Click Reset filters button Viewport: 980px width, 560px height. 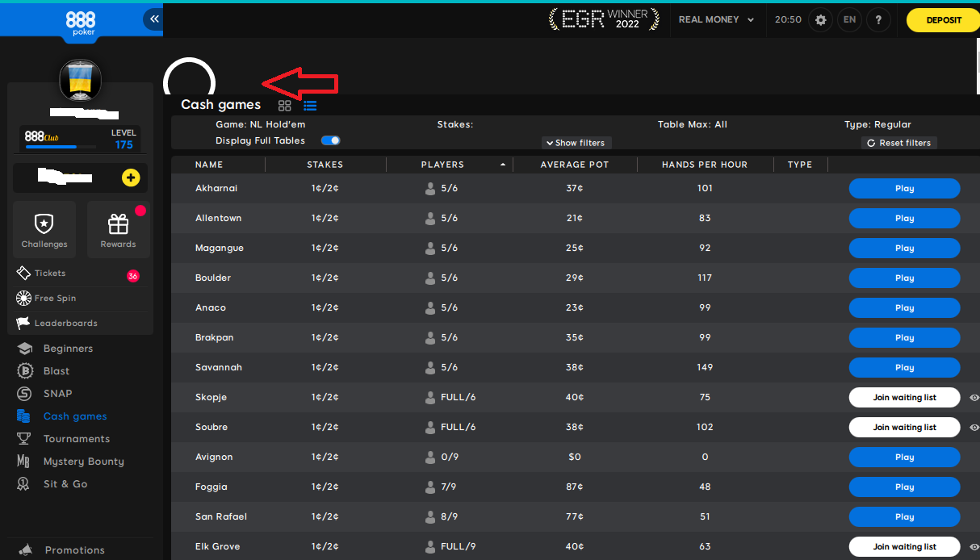point(898,143)
